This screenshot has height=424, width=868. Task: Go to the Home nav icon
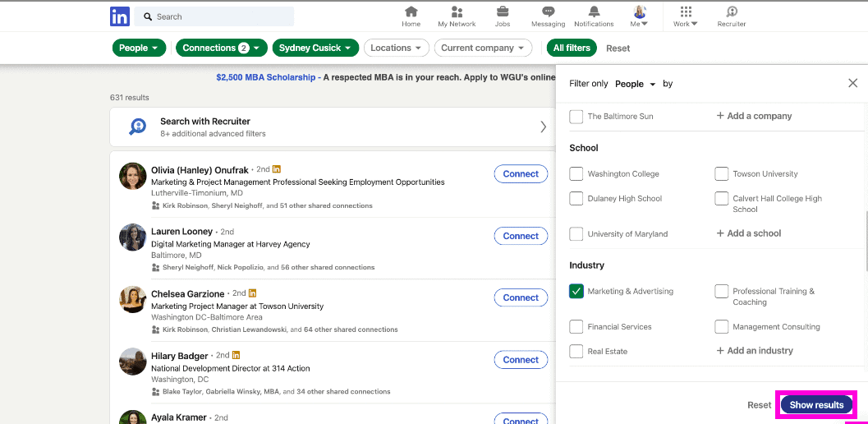coord(411,12)
